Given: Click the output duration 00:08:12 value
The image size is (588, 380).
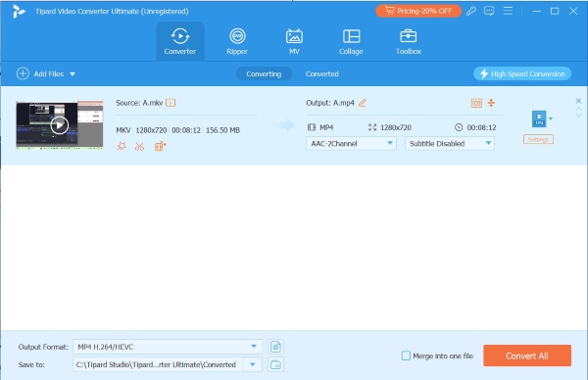Looking at the screenshot, I should click(x=481, y=127).
